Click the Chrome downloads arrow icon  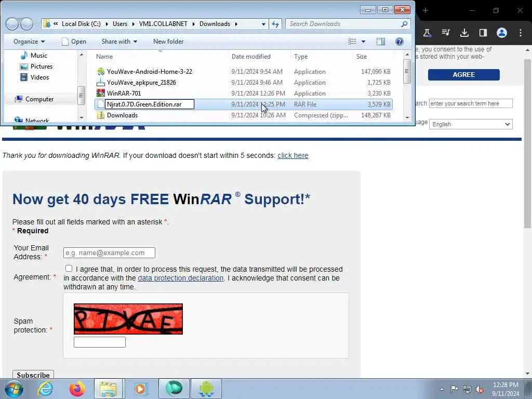pos(464,33)
